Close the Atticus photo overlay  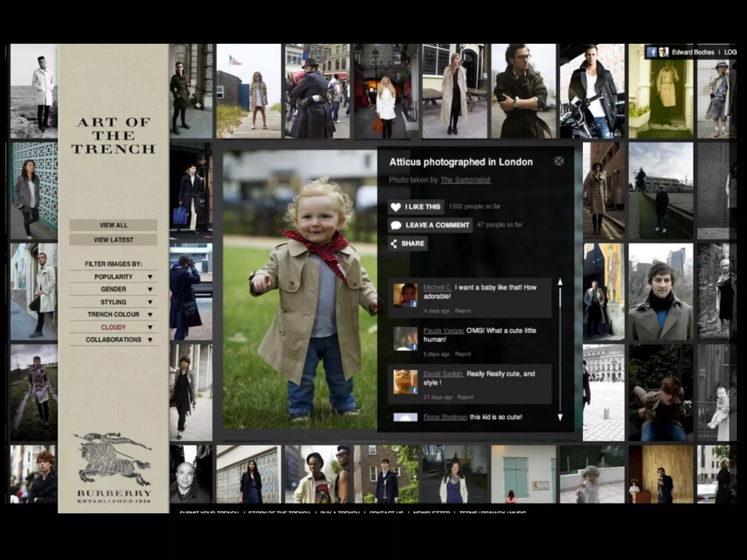pos(559,161)
